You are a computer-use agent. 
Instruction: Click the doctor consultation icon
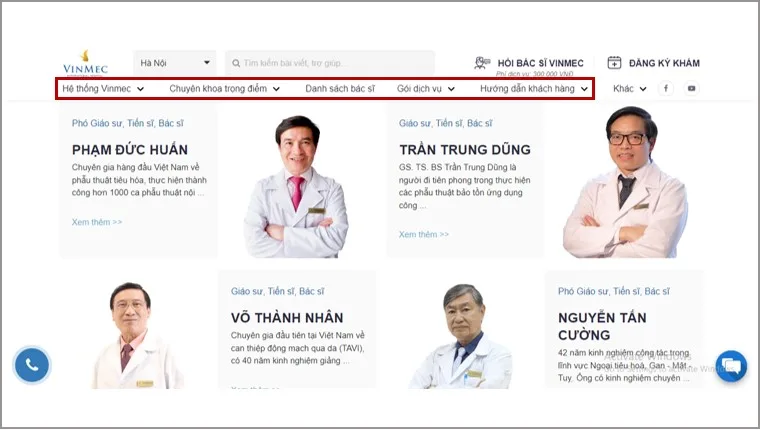(482, 63)
